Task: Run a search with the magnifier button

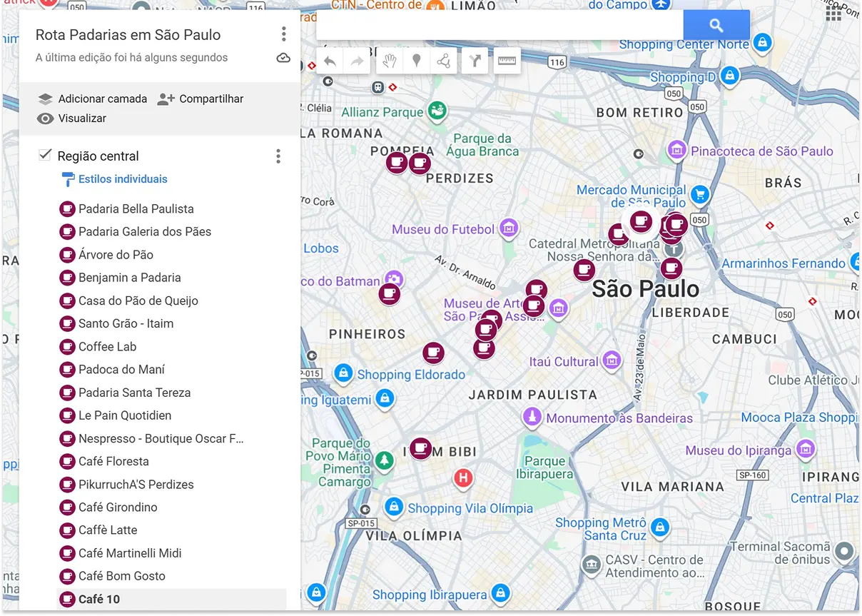Action: pos(716,24)
